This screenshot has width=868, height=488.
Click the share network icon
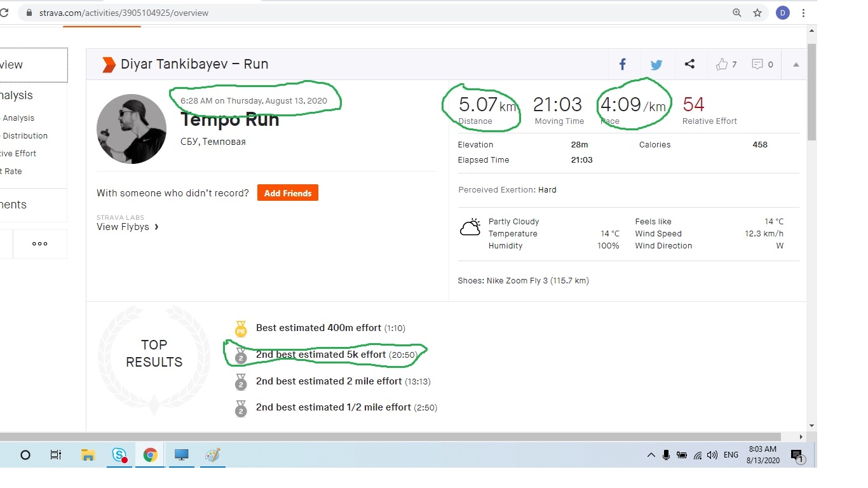click(x=689, y=64)
